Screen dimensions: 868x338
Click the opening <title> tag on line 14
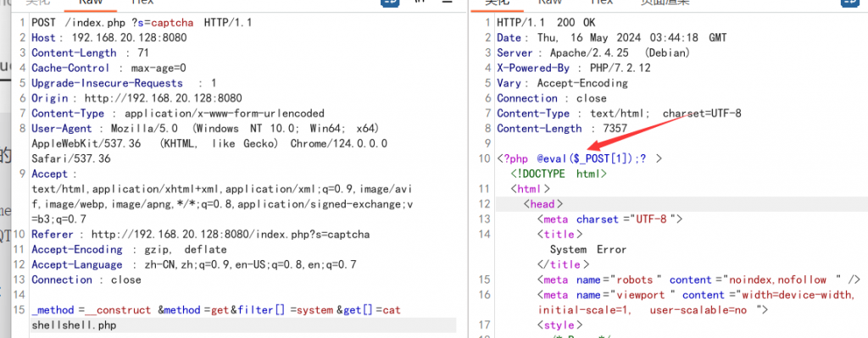[x=559, y=235]
